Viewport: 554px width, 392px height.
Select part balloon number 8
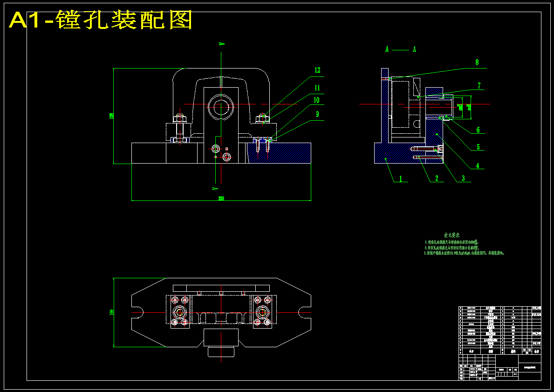pos(477,62)
